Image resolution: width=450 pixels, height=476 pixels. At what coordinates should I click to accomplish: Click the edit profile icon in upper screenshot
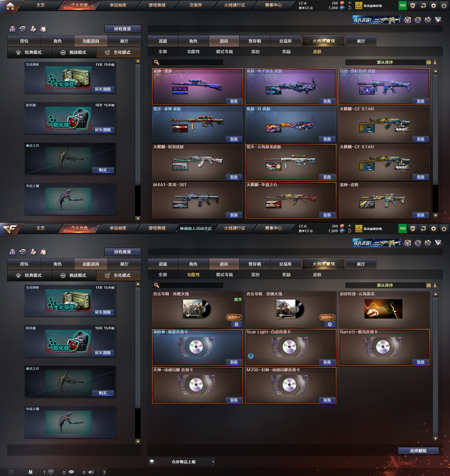coord(33,29)
